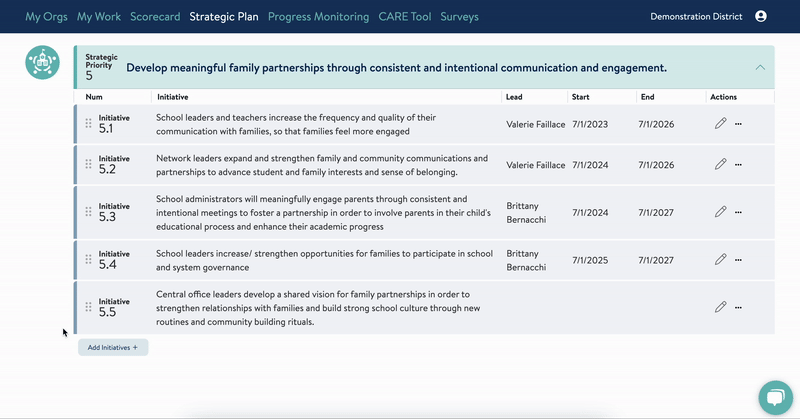
Task: Go to the CARE Tool tab
Action: (x=404, y=17)
